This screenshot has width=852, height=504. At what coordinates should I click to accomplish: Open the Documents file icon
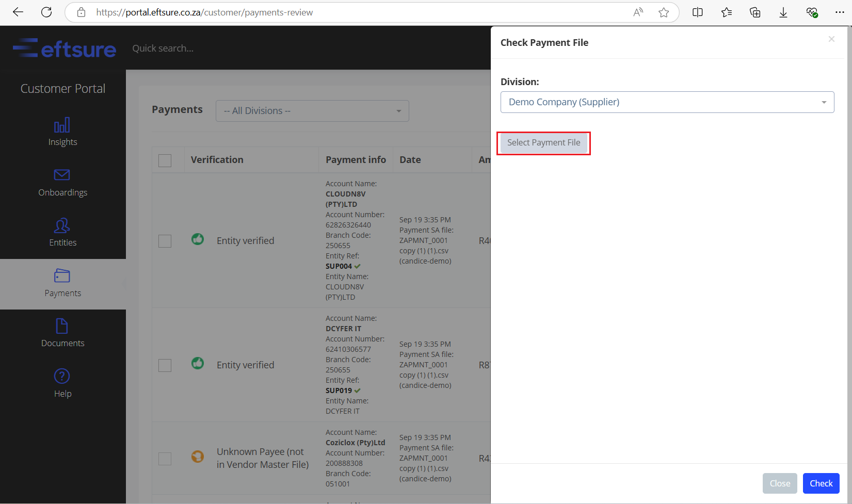62,326
